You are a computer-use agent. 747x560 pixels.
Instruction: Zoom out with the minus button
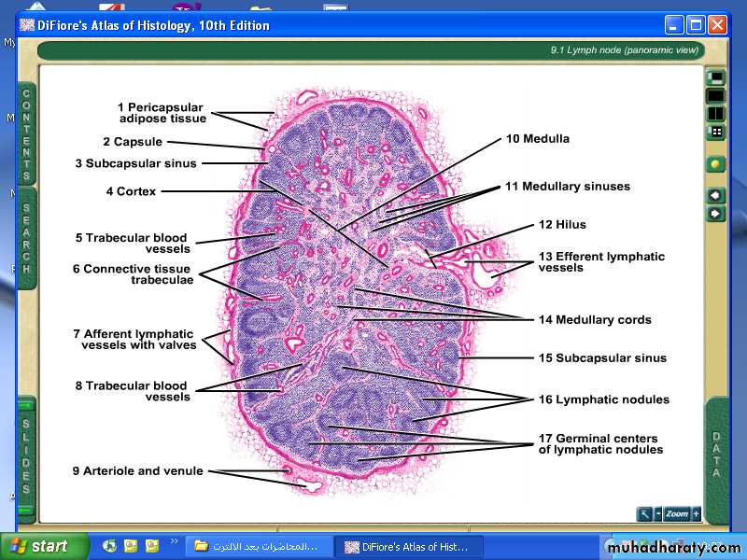pos(658,514)
